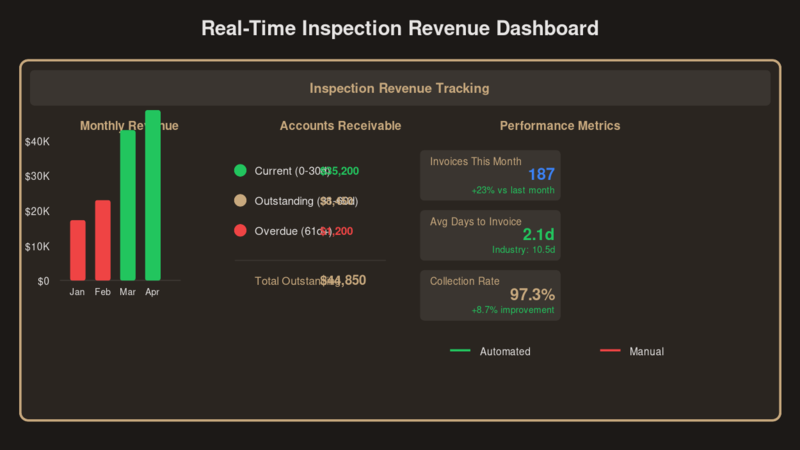Click the Overdue (61d+) row label
The image size is (800, 450).
(293, 231)
